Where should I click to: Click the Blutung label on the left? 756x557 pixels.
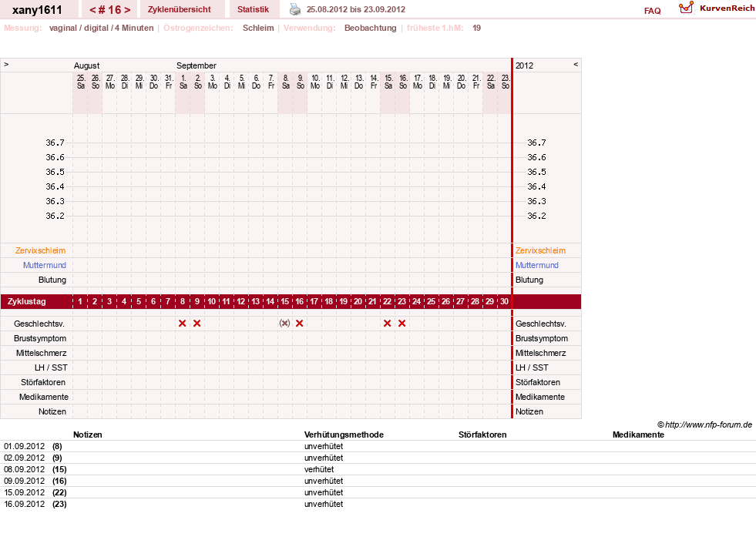click(x=52, y=280)
